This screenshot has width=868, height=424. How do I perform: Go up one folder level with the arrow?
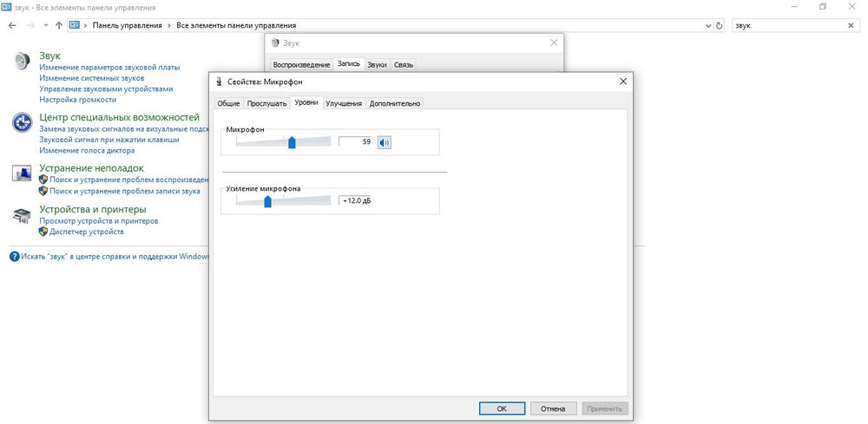tap(59, 26)
